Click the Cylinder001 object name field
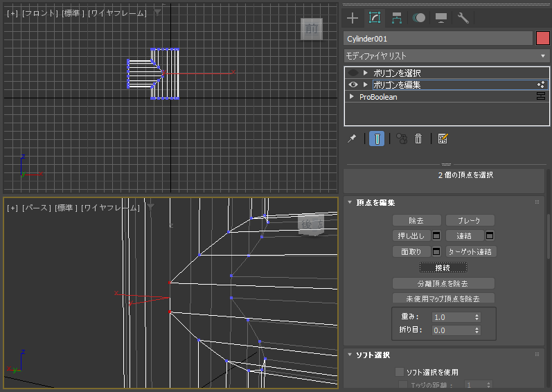Viewport: 552px width, 392px height. point(438,39)
